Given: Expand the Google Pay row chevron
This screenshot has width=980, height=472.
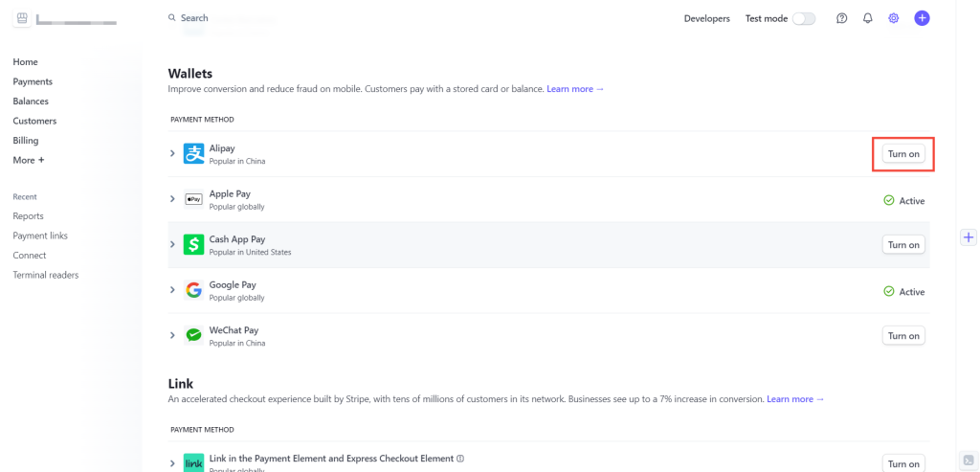Looking at the screenshot, I should [x=173, y=290].
